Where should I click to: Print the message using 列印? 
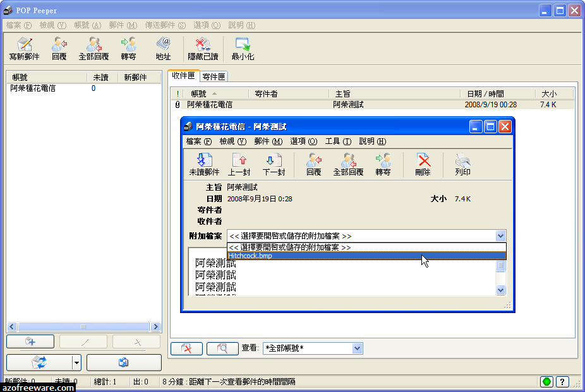pyautogui.click(x=462, y=164)
